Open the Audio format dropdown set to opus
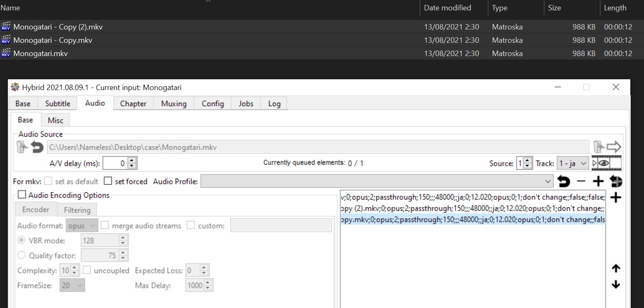The width and height of the screenshot is (644, 308). 82,226
